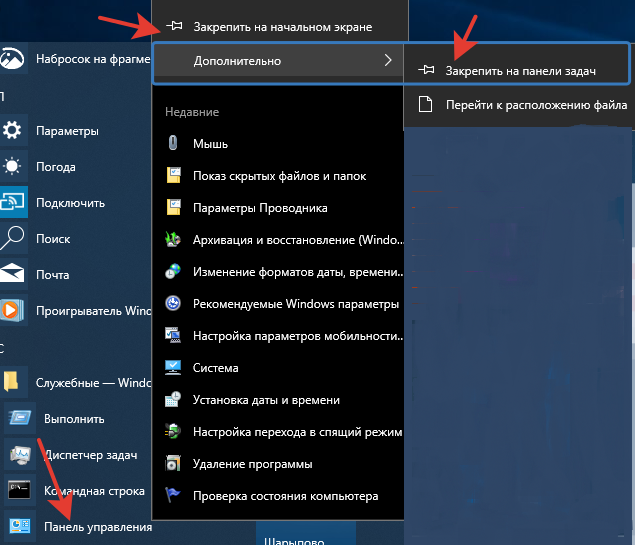Click the blue flag security icon
Image resolution: width=635 pixels, height=545 pixels.
[x=173, y=495]
